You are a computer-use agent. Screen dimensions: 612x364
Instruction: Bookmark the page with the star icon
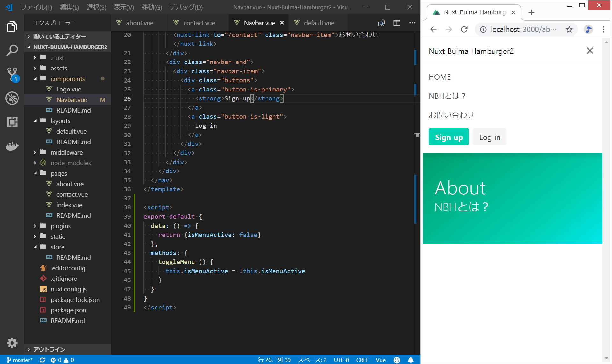click(x=569, y=30)
